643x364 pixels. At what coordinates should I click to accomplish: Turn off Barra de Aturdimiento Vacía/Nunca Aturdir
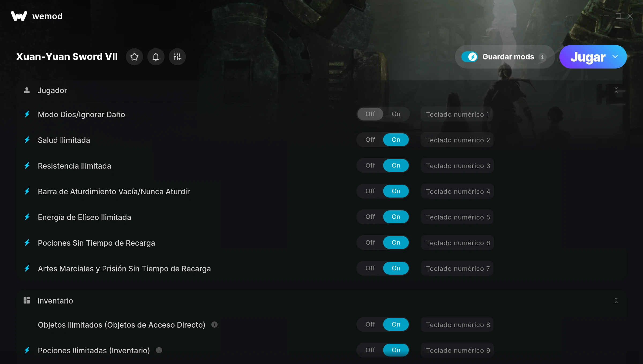[370, 191]
